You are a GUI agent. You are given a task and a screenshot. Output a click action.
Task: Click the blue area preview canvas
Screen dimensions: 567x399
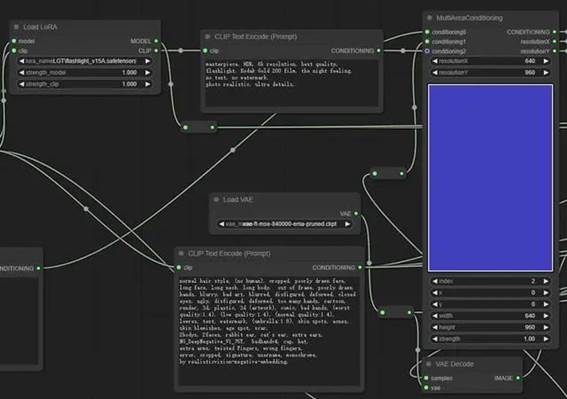point(490,178)
